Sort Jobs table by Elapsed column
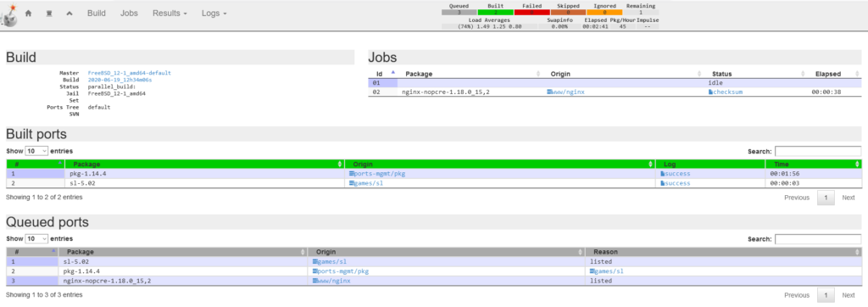The height and width of the screenshot is (307, 868). (834, 74)
